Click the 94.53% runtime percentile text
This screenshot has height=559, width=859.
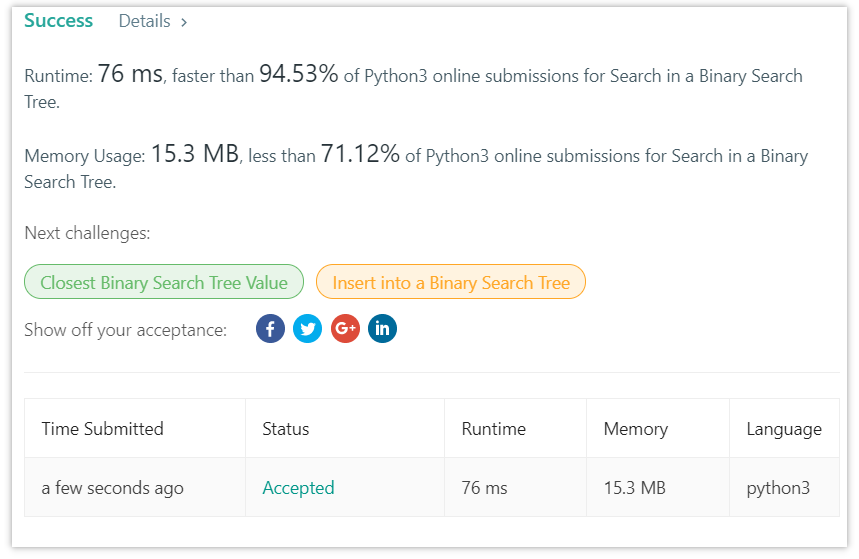point(299,73)
